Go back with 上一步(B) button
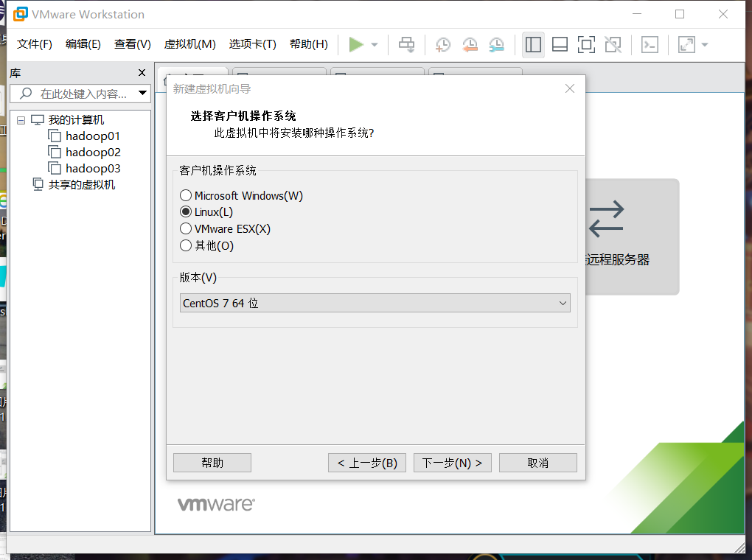Image resolution: width=752 pixels, height=560 pixels. pos(367,463)
